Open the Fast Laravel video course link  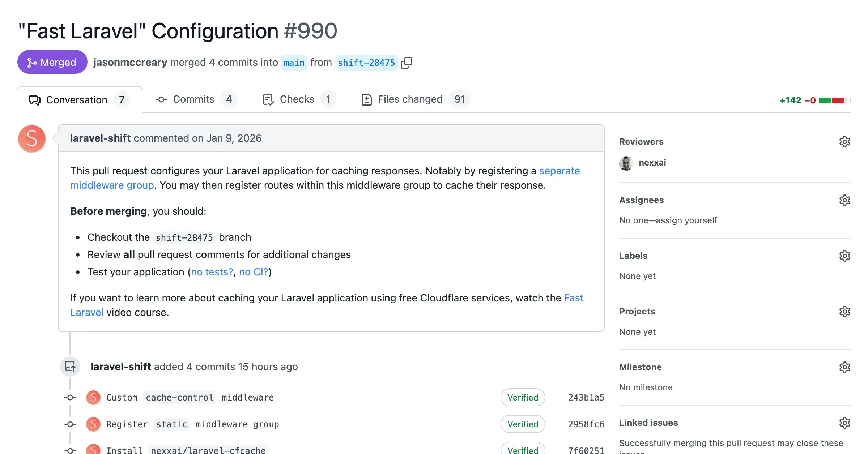(x=86, y=312)
